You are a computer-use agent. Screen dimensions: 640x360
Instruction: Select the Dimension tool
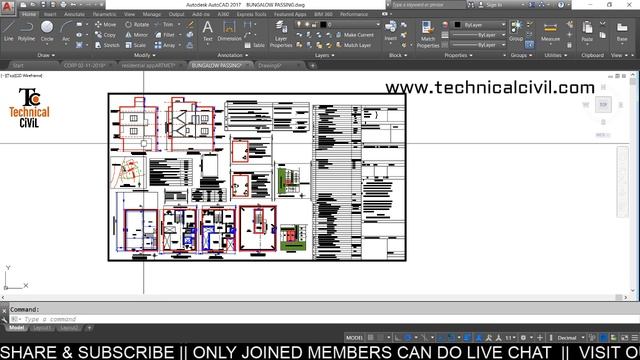[x=229, y=31]
